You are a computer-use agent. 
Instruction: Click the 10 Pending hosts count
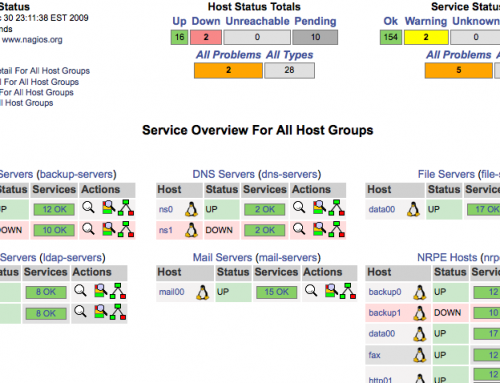[x=315, y=37]
